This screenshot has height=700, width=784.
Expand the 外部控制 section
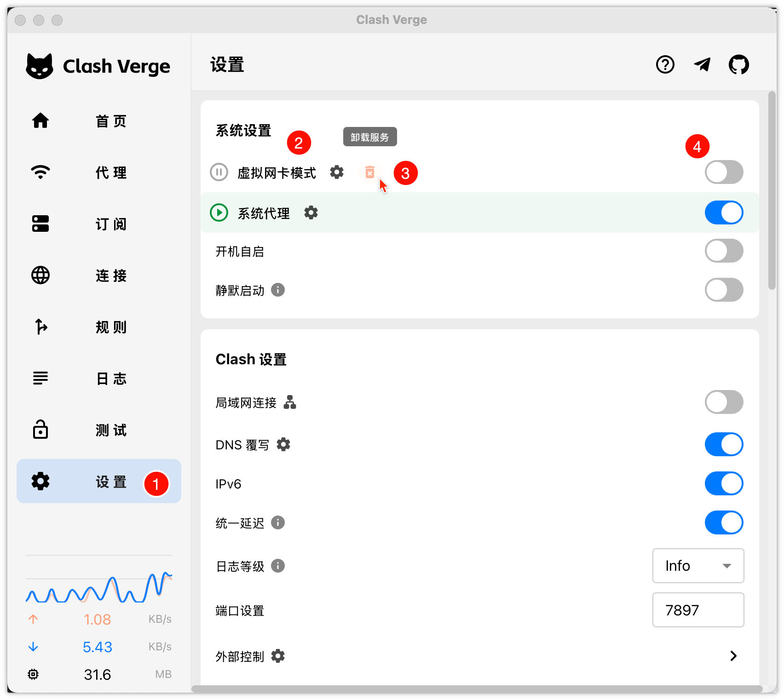click(x=733, y=656)
